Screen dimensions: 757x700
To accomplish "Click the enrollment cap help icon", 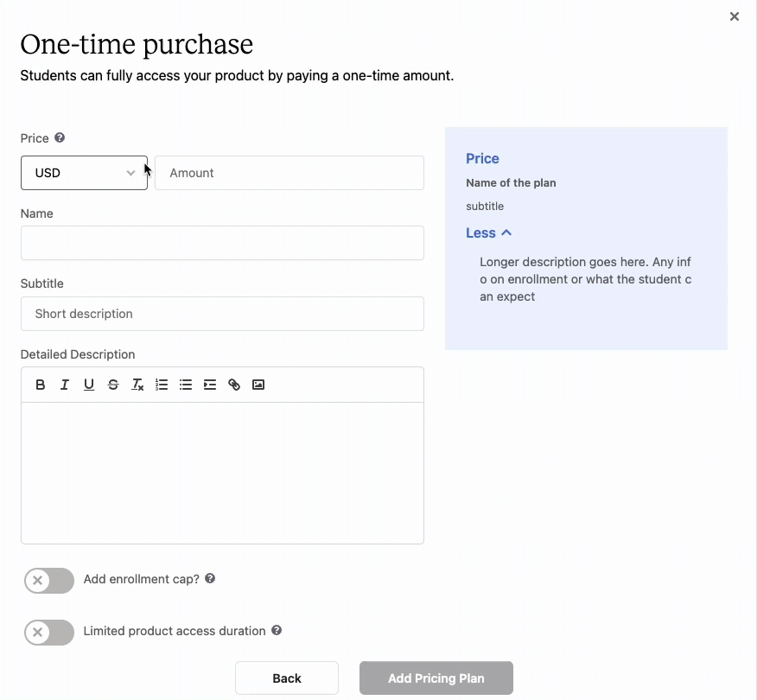I will click(x=210, y=578).
